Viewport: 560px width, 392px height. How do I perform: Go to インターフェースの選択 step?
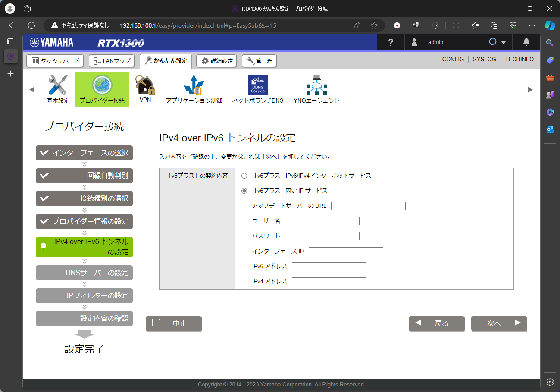[x=84, y=153]
